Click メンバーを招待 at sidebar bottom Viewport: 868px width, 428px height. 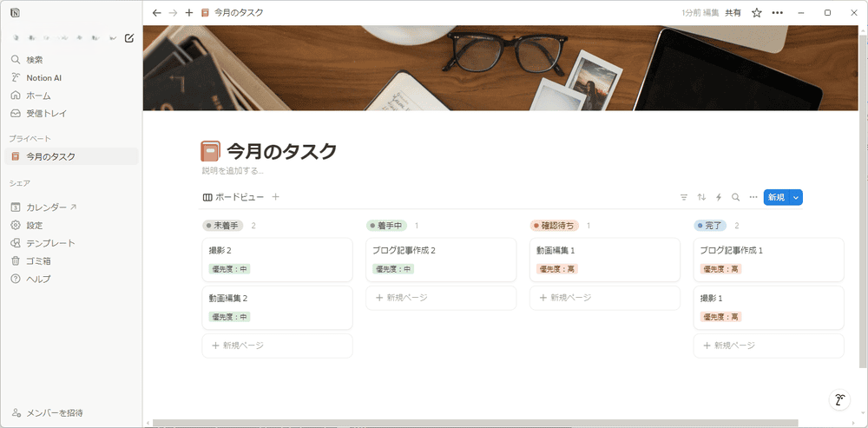(54, 412)
